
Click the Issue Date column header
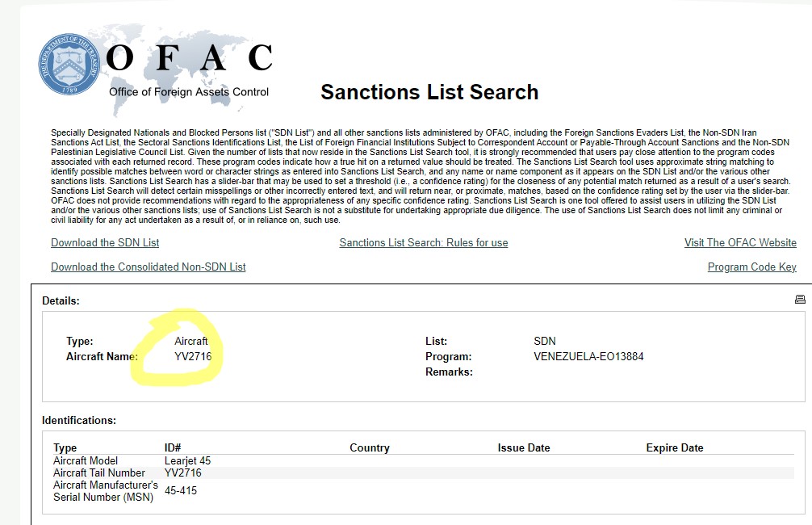pyautogui.click(x=524, y=447)
